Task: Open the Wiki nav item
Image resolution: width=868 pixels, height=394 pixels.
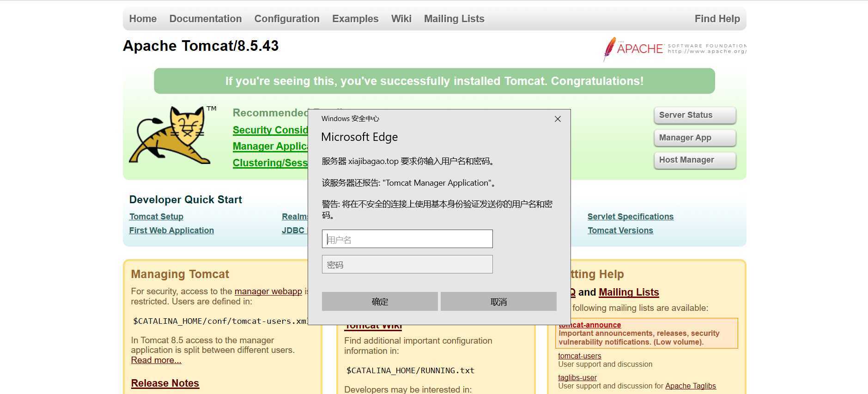Action: tap(401, 19)
